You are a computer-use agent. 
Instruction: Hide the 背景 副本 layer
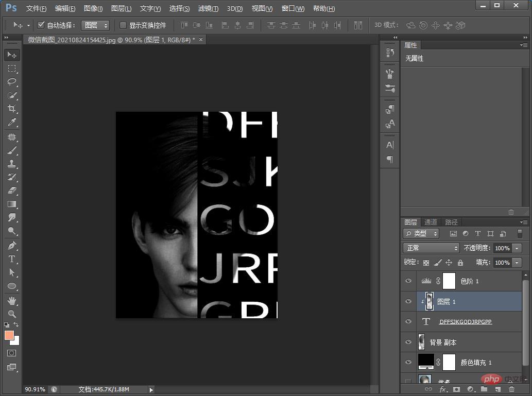tap(408, 342)
